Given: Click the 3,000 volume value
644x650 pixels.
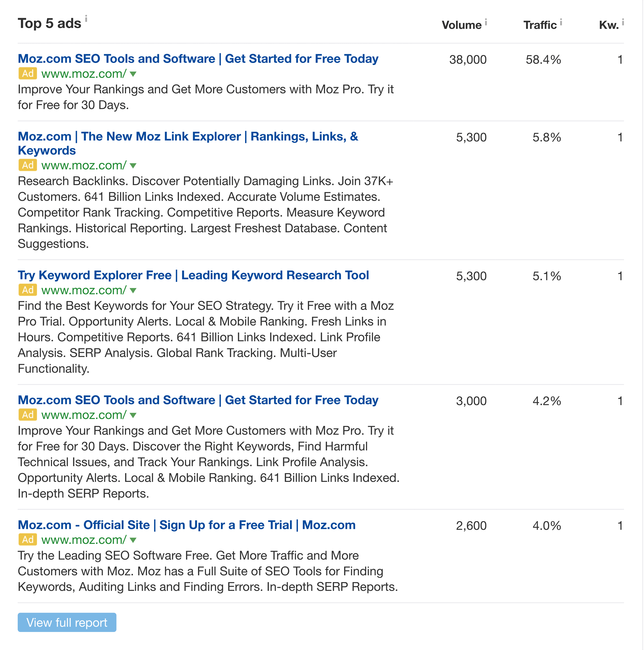Looking at the screenshot, I should [471, 401].
